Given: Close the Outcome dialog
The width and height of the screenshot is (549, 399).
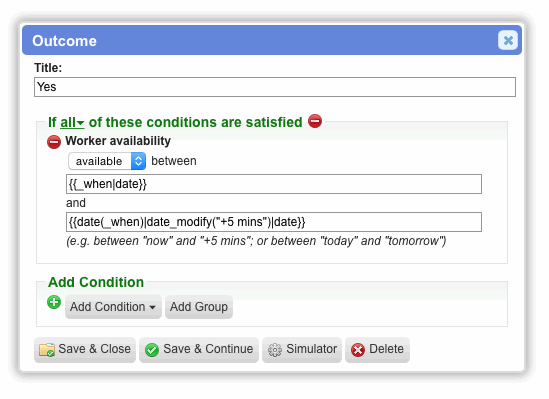Looking at the screenshot, I should 508,40.
